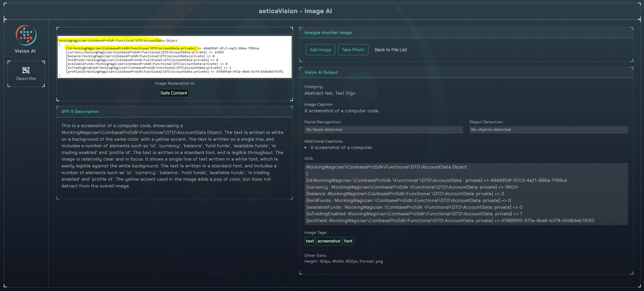644x291 pixels.
Task: Select the 'screenshot' image tag
Action: pyautogui.click(x=329, y=241)
